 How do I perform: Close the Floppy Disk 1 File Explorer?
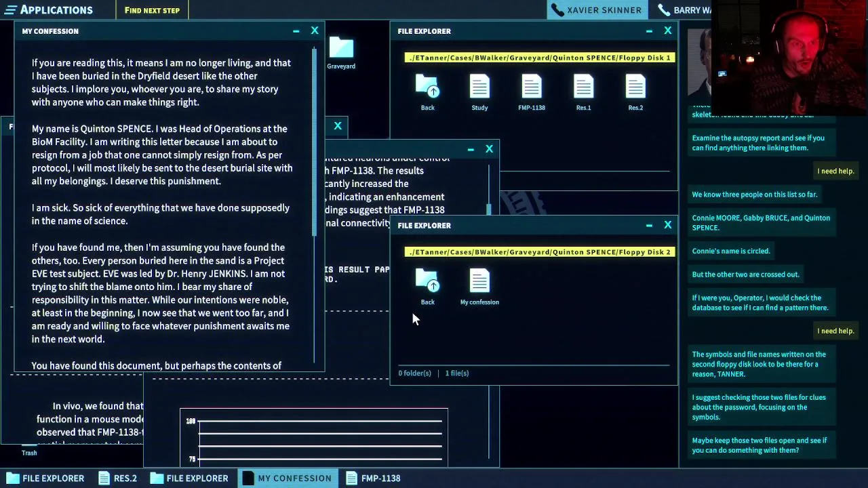pyautogui.click(x=668, y=31)
